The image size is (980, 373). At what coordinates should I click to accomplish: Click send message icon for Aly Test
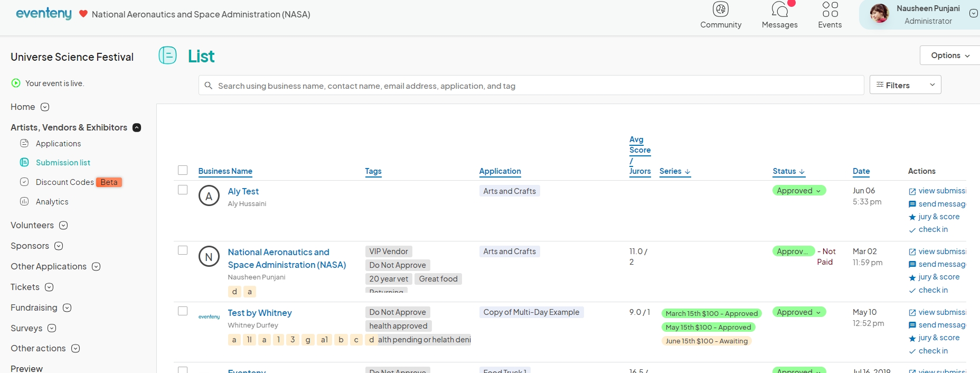tap(912, 204)
